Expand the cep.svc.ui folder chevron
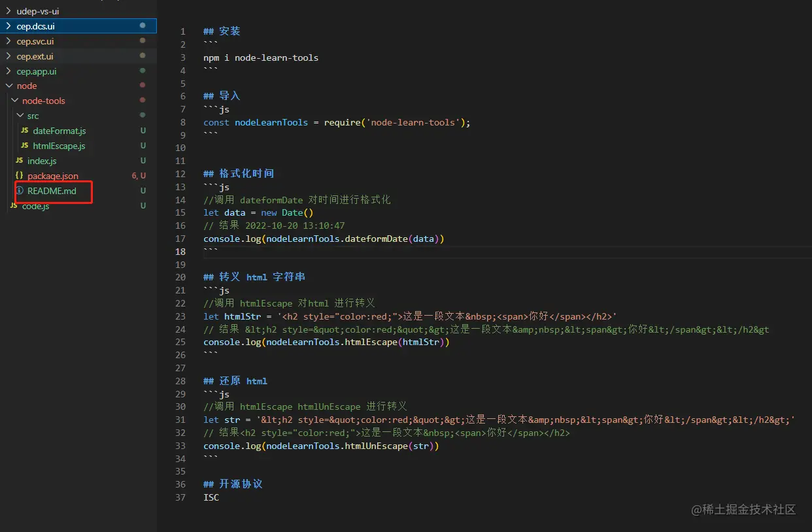The image size is (812, 532). pos(8,41)
